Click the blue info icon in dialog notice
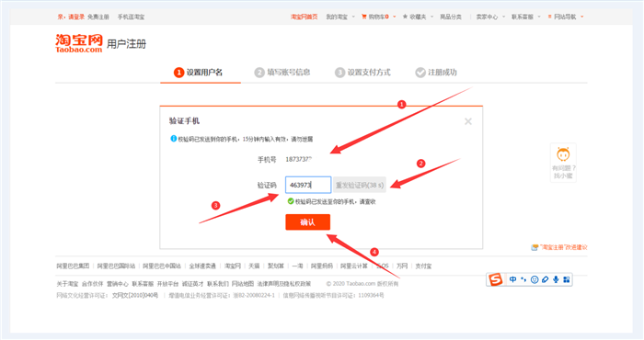The height and width of the screenshot is (340, 644). 173,139
